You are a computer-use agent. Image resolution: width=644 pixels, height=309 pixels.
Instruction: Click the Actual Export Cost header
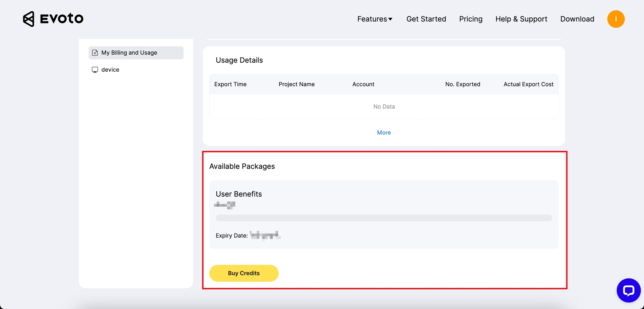[528, 84]
